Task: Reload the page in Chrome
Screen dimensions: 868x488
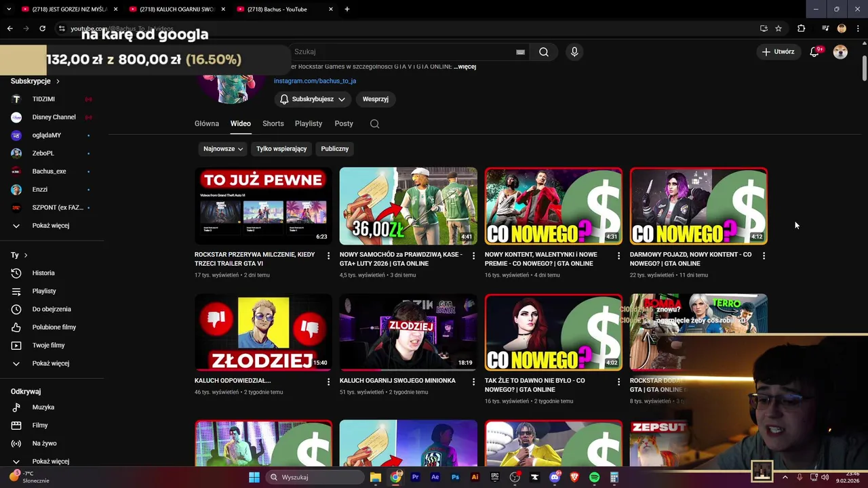Action: click(x=42, y=28)
